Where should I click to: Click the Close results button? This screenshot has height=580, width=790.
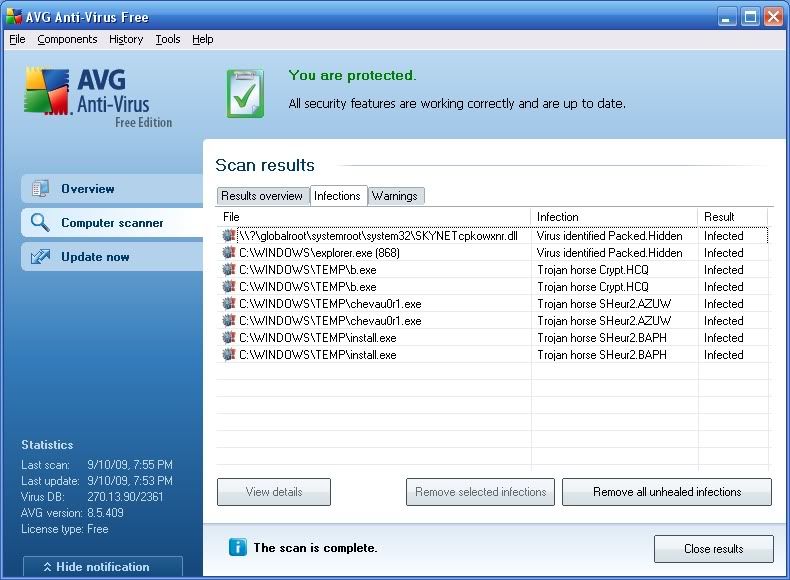pos(713,549)
